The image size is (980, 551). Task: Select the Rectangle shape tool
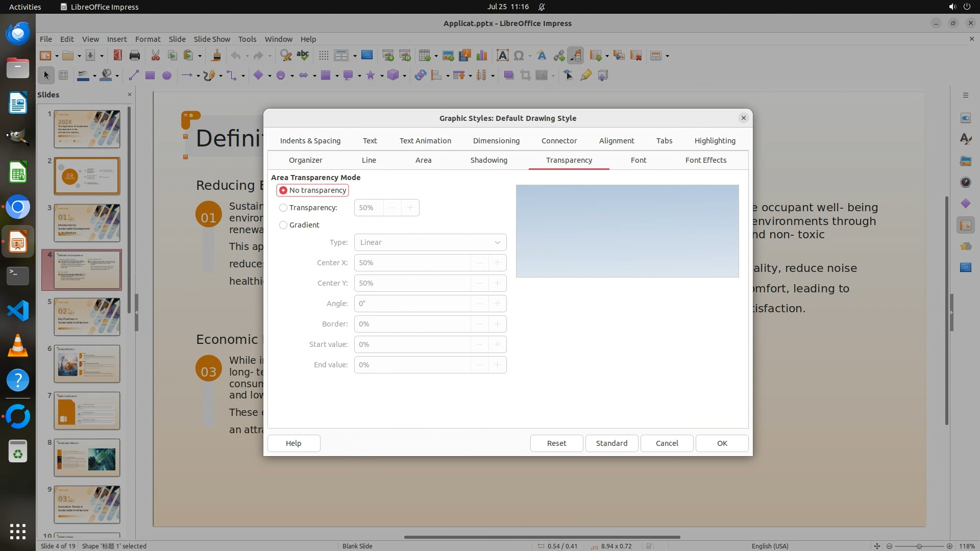click(150, 76)
